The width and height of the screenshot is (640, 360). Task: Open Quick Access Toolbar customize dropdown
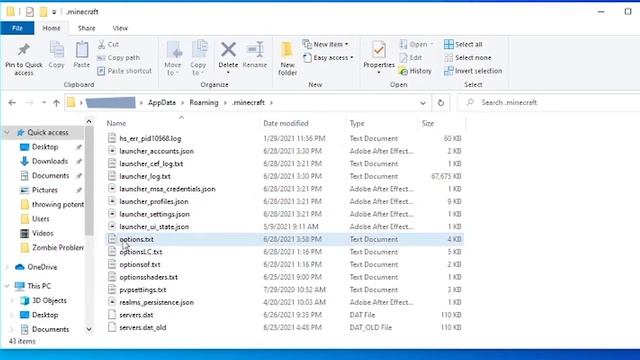point(54,12)
